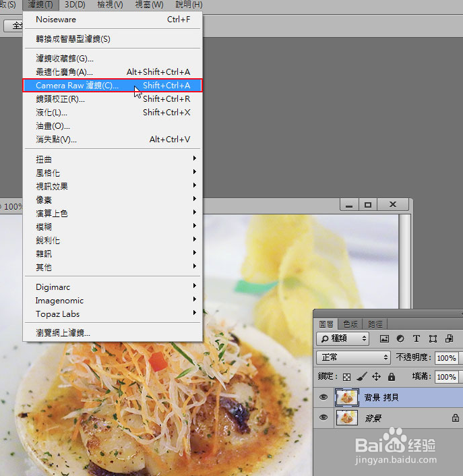Open 濾鏡收藏館(G)...
Viewport: 463px width, 476px height.
pos(113,58)
